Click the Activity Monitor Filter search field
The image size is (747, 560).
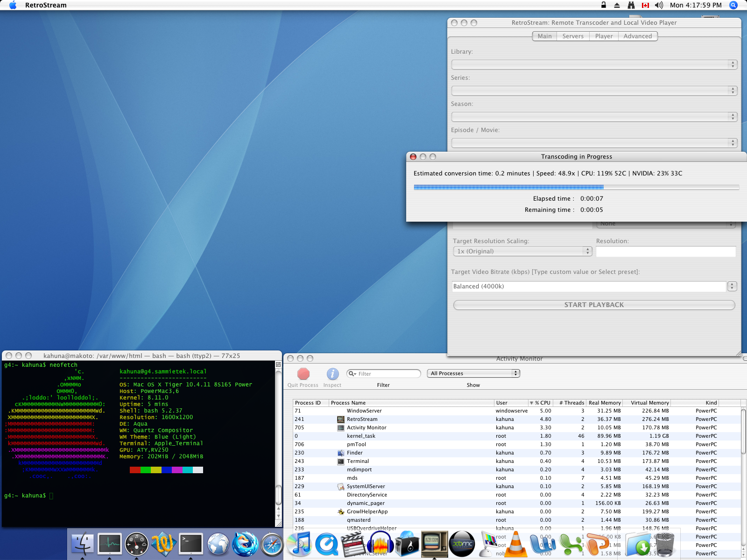[388, 374]
